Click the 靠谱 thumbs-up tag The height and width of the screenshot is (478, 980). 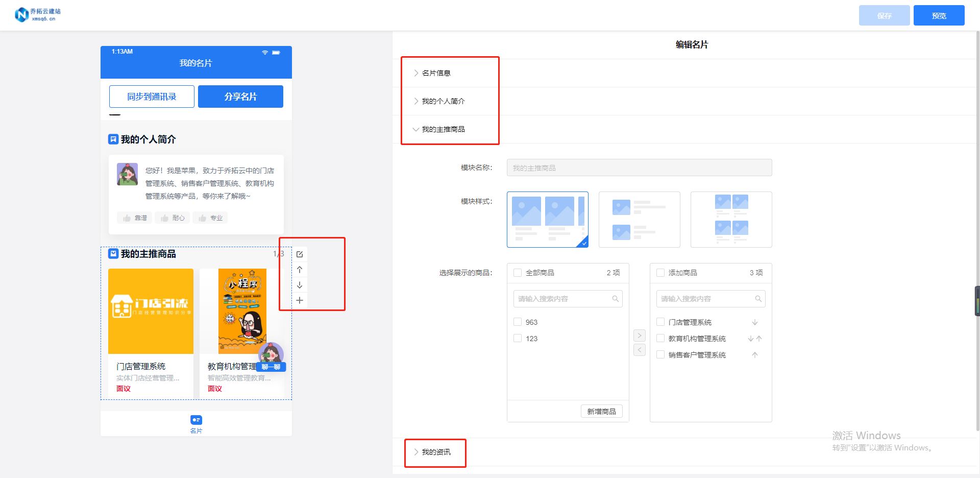coord(135,218)
